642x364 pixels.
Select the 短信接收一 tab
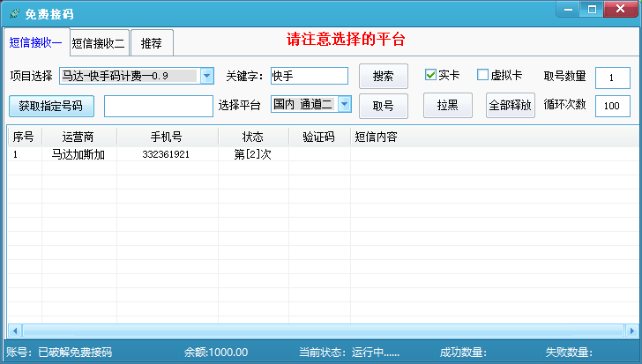tap(36, 41)
